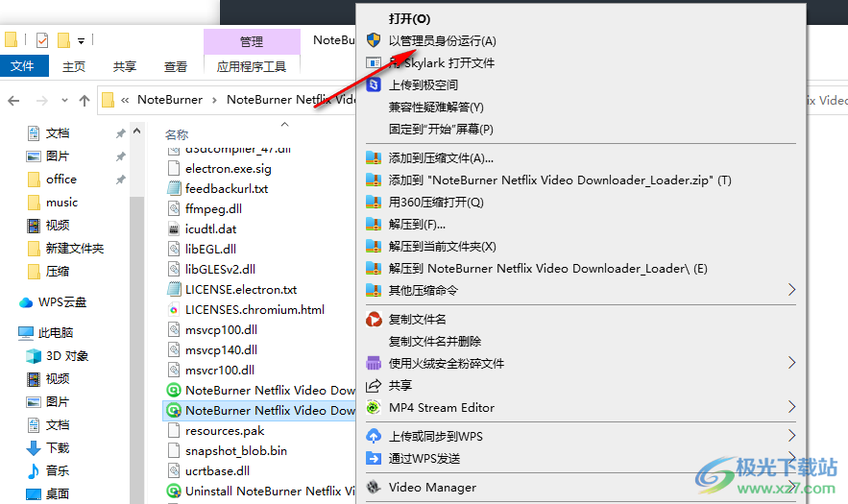The width and height of the screenshot is (848, 504).
Task: Choose 解压到(F)... menu entry
Action: click(417, 224)
